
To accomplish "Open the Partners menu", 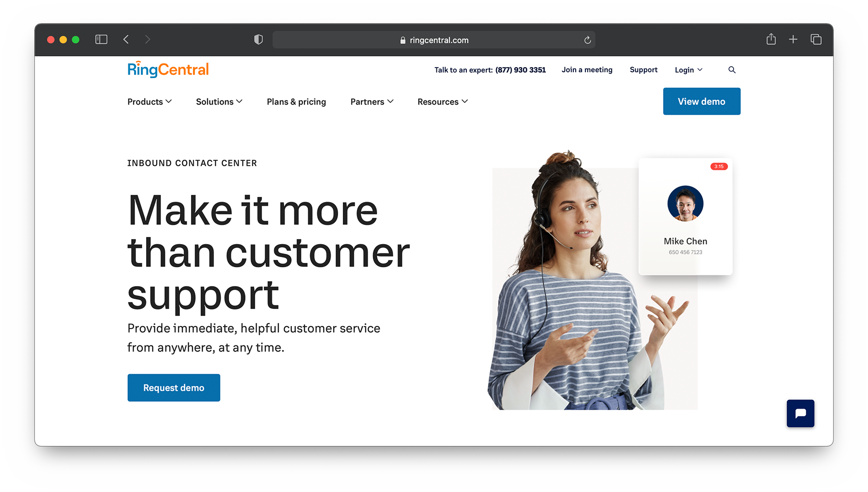I will coord(372,102).
